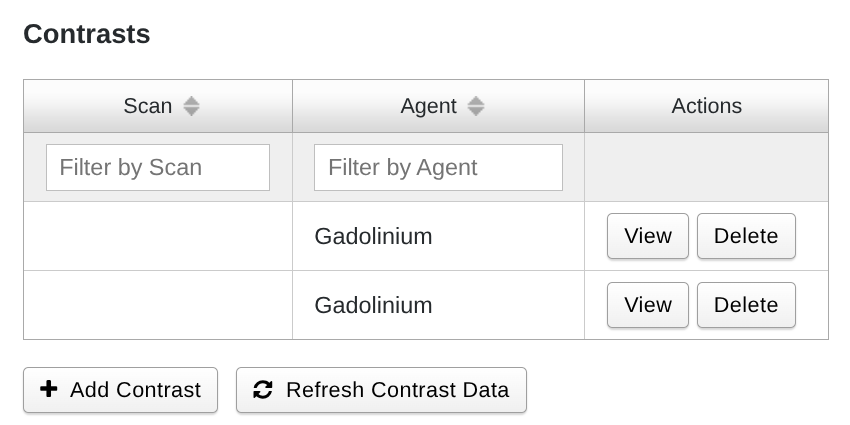
Task: Open View for the second Gadolinium row
Action: click(x=647, y=305)
